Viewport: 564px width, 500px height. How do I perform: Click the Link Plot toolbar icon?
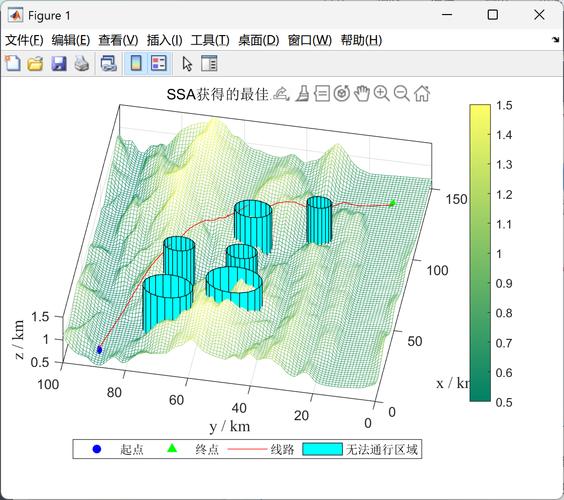pos(109,64)
